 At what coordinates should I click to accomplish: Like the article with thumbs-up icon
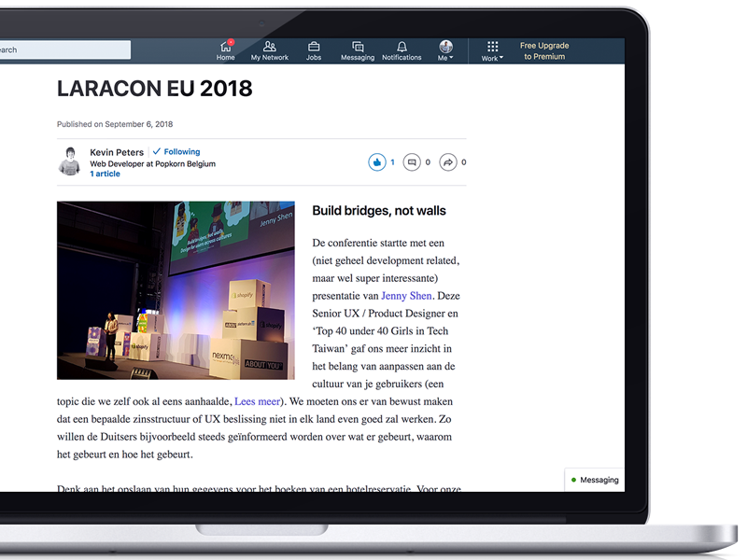coord(377,162)
